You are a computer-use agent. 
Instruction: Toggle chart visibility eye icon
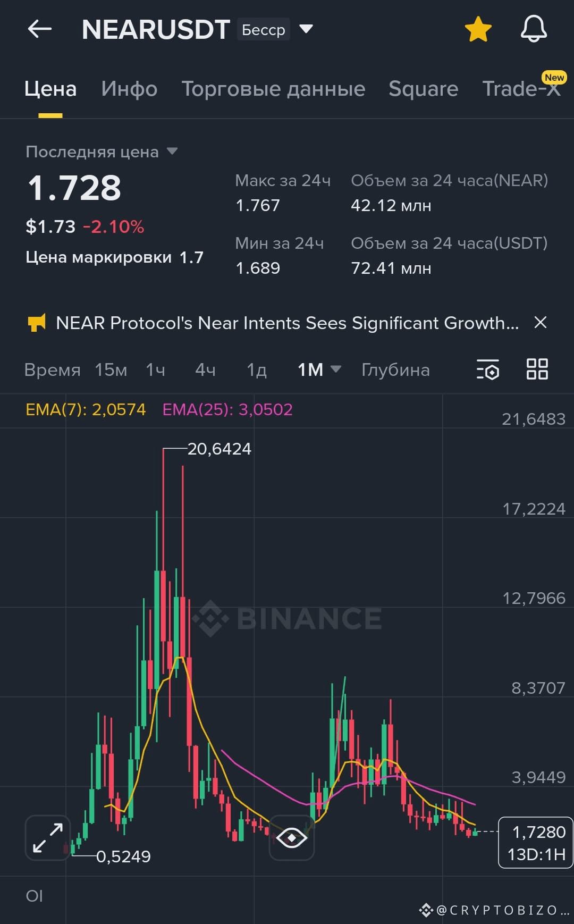(292, 838)
